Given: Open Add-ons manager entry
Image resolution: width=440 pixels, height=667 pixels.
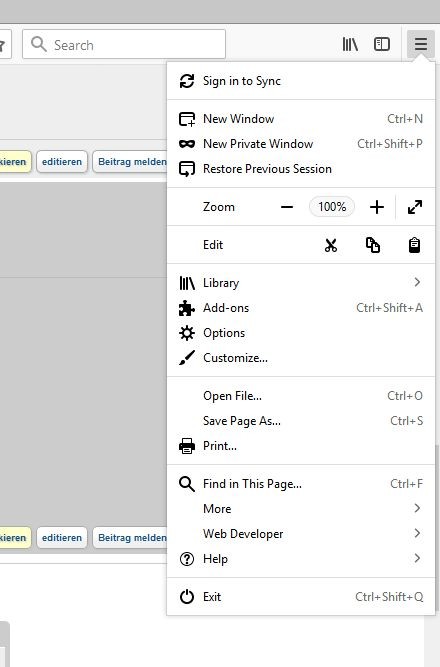Looking at the screenshot, I should tap(301, 308).
